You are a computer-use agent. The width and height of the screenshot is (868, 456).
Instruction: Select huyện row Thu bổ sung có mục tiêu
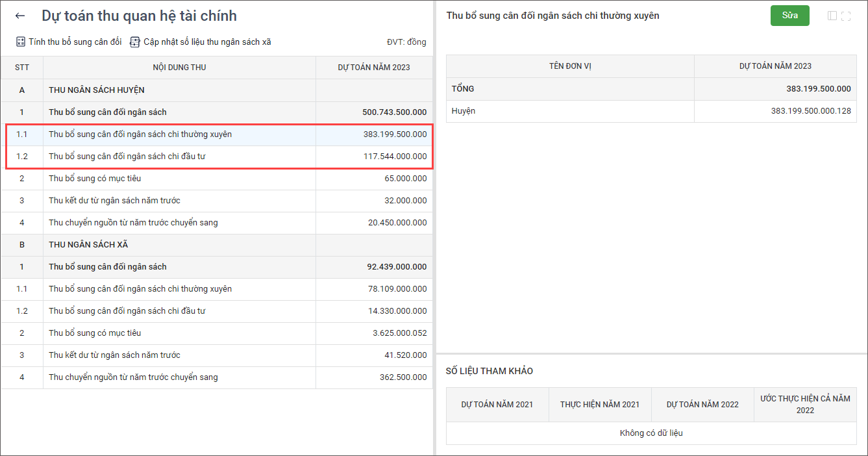coord(95,179)
